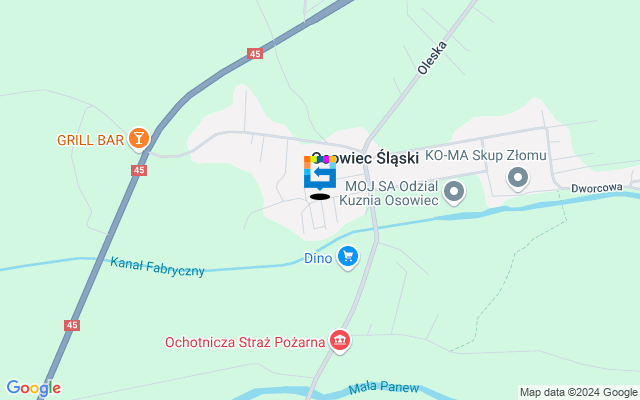Click the GRILL BAR text label
640x400 pixels.
(x=90, y=140)
